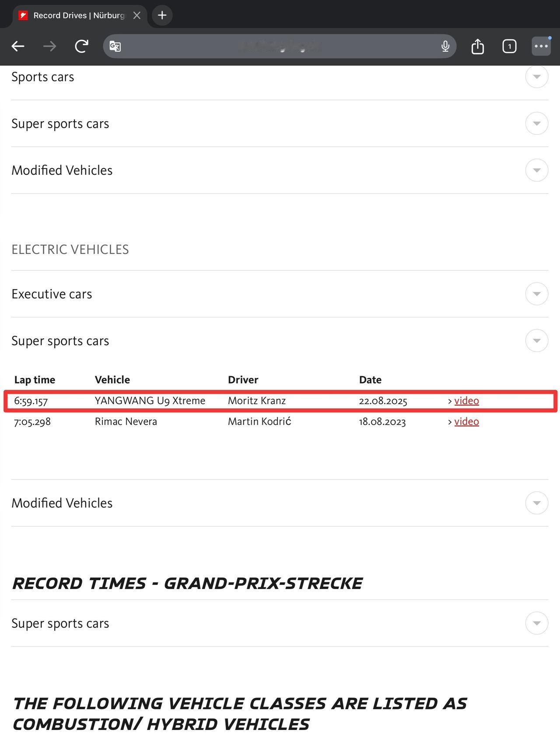This screenshot has width=560, height=747.
Task: Expand Grand-Prix-Strecke Super sports cars
Action: 536,623
